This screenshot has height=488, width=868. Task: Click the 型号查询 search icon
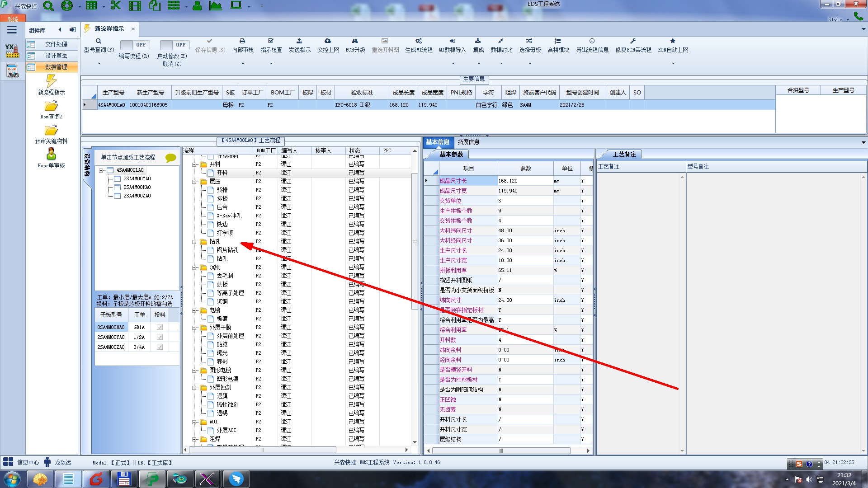pyautogui.click(x=99, y=41)
